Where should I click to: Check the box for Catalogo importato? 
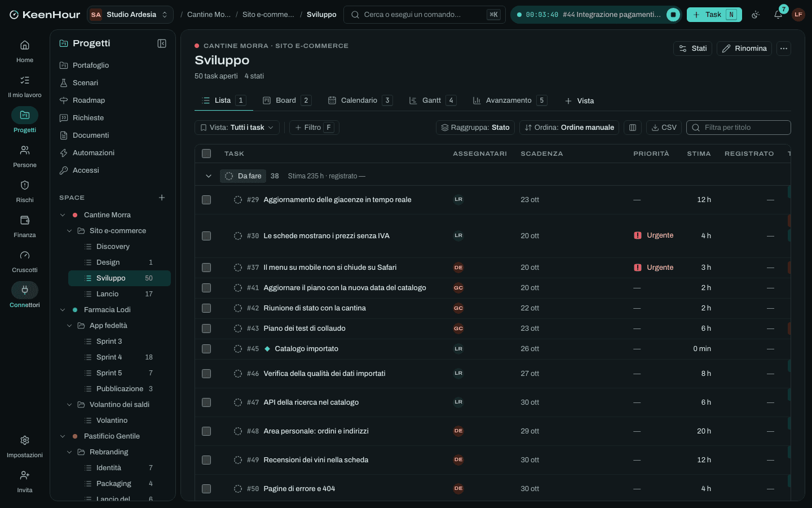point(206,349)
